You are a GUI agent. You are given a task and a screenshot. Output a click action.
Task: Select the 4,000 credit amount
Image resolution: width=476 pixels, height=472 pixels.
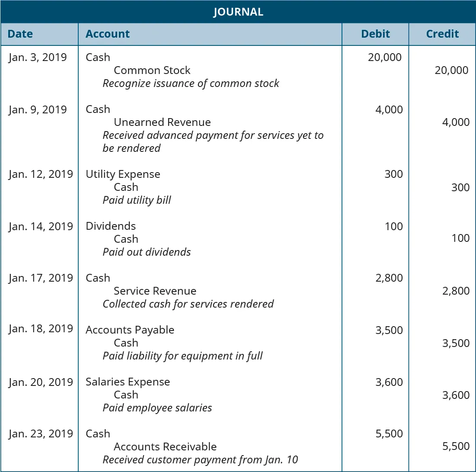tap(456, 122)
